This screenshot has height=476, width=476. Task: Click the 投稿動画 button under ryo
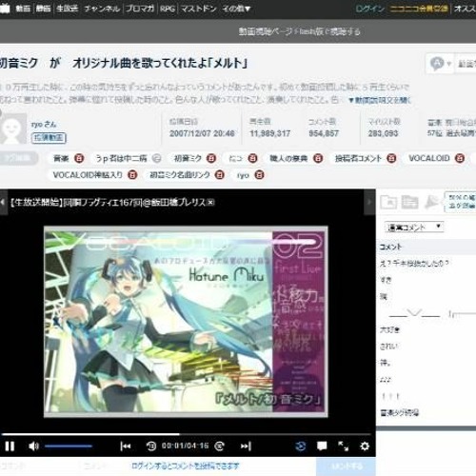[49, 137]
